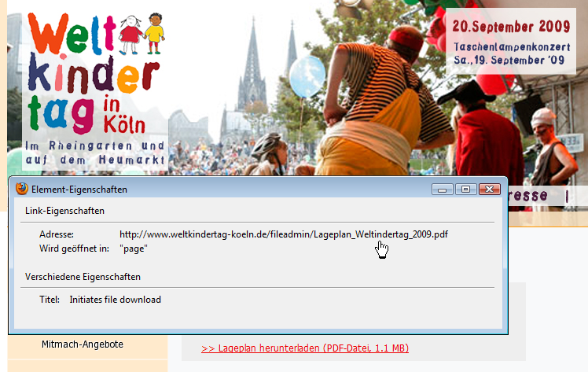Click the 'Adresse:' label
588x372 pixels.
(x=57, y=234)
